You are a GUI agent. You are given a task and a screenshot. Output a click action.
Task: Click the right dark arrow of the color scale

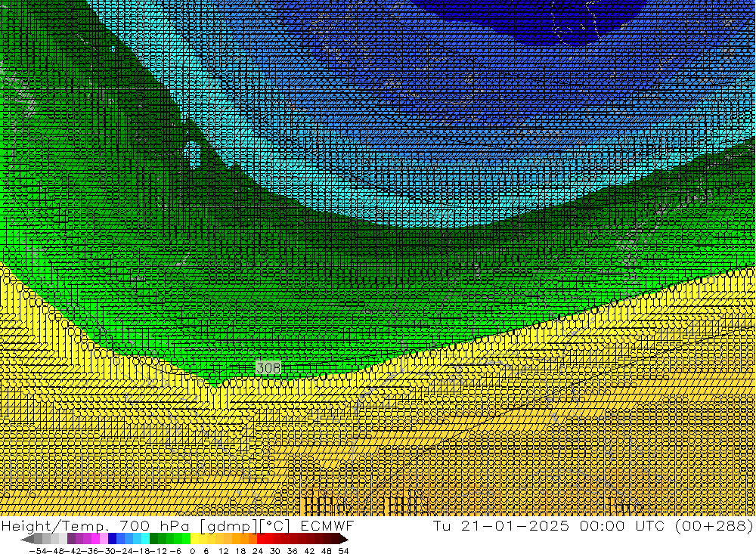(343, 539)
